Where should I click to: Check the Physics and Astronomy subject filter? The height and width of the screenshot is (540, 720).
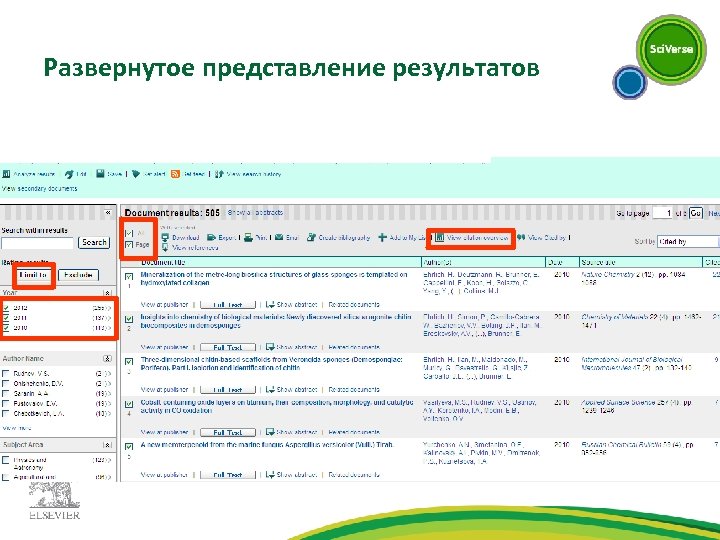coord(6,460)
